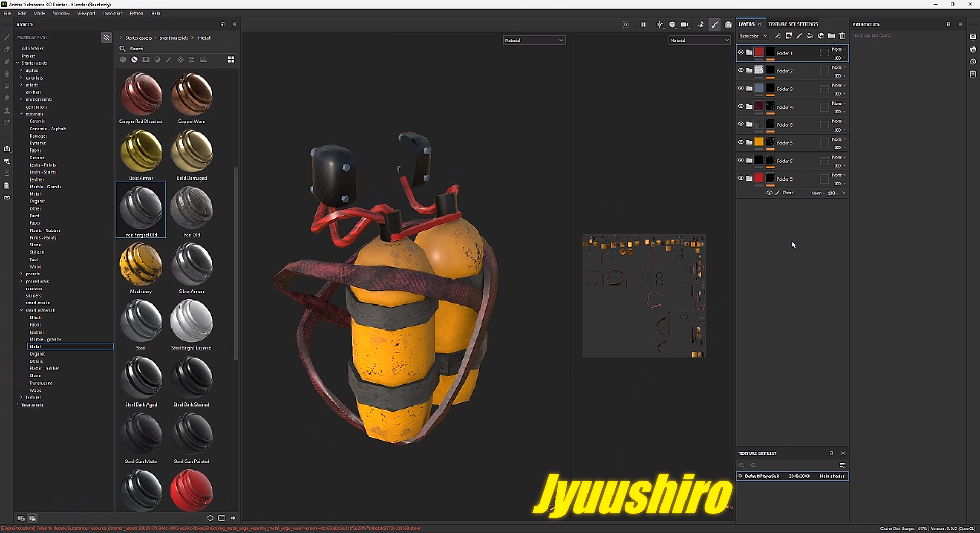The width and height of the screenshot is (980, 533).
Task: Click the red color thumbnail of Folder 1
Action: [x=759, y=52]
